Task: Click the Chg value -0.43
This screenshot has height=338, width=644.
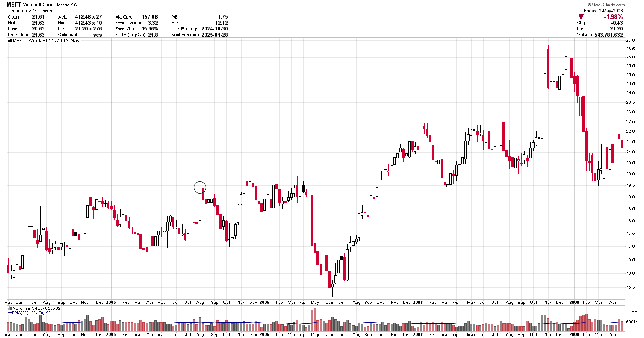Action: click(x=617, y=23)
